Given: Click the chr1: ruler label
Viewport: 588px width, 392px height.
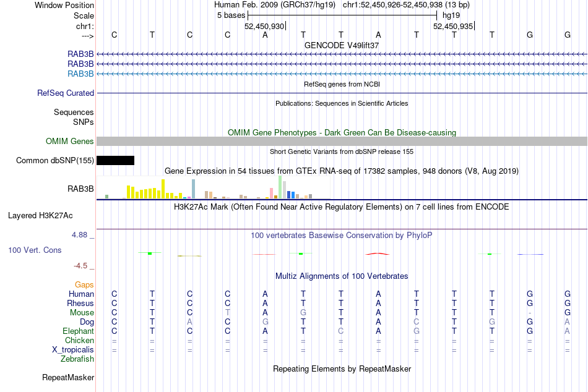Looking at the screenshot, I should [85, 26].
